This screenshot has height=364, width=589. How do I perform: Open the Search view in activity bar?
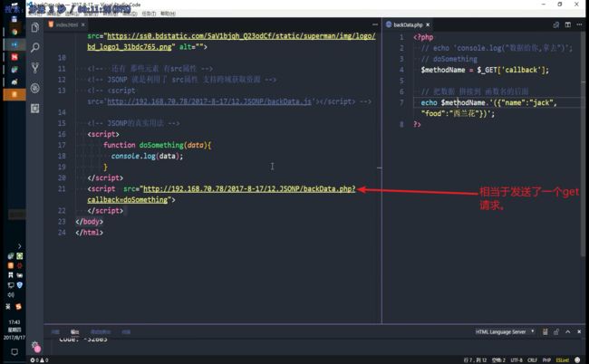click(35, 48)
